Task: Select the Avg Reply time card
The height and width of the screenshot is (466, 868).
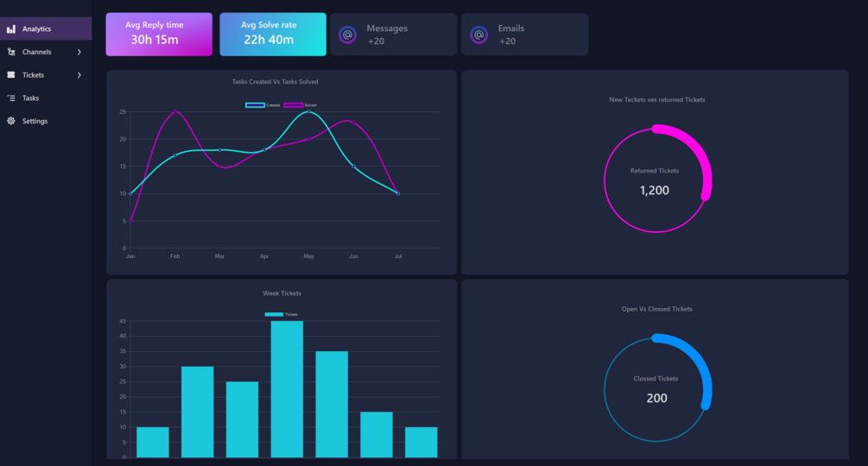Action: (x=159, y=35)
